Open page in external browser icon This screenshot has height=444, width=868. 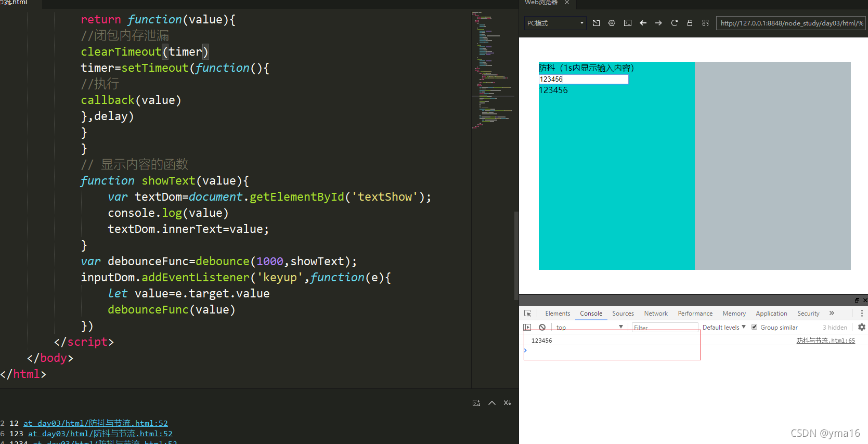596,23
